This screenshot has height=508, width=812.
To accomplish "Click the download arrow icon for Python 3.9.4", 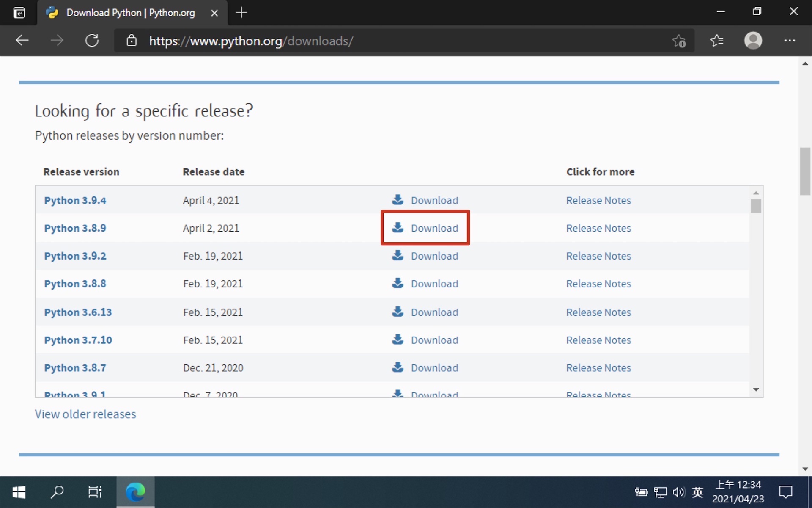I will point(398,199).
